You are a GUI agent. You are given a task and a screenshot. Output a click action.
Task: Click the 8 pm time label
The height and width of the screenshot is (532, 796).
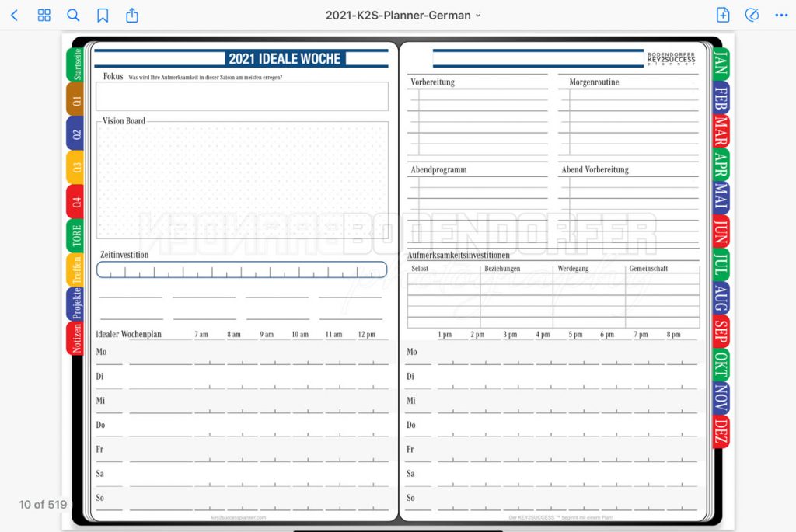point(674,335)
